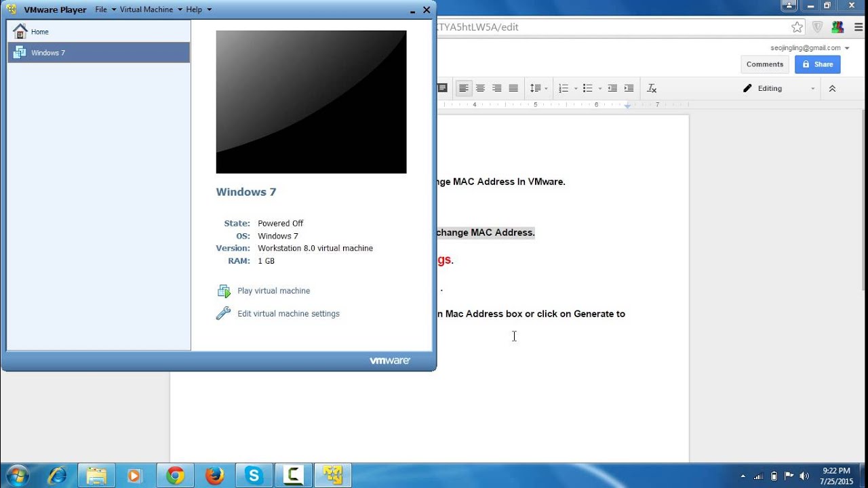The image size is (868, 488).
Task: Increase indent in Google Docs
Action: pos(629,88)
